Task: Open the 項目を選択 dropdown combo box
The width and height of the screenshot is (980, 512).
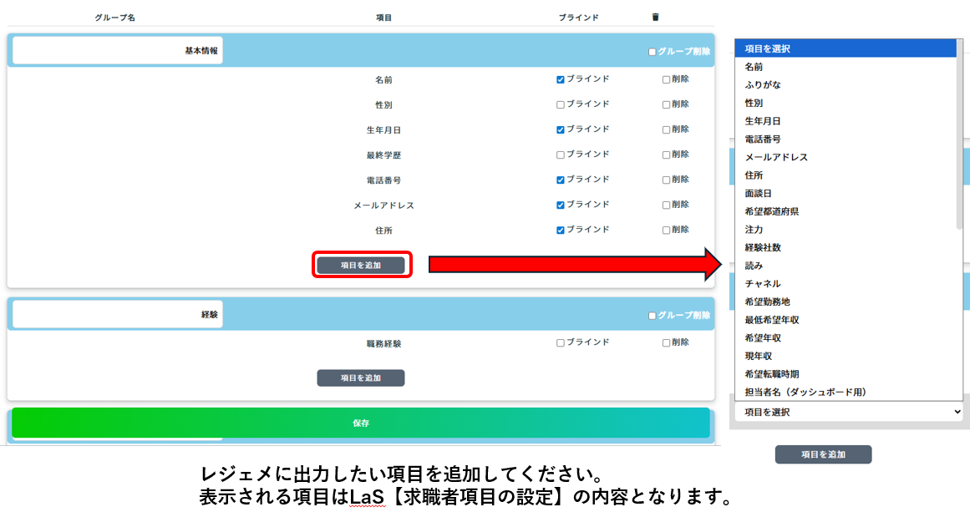Action: (849, 412)
